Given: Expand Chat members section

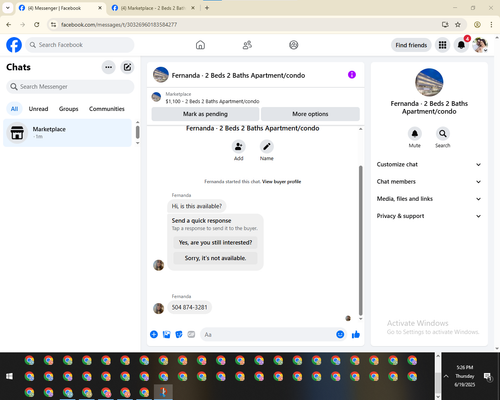Looking at the screenshot, I should coord(429,182).
